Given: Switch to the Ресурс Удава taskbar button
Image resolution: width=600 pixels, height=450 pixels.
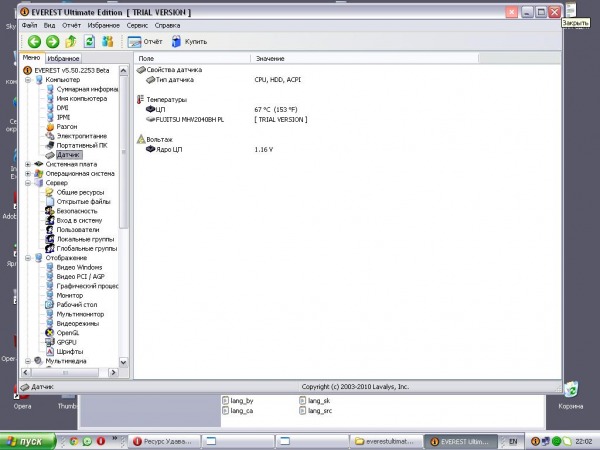Looking at the screenshot, I should tap(163, 442).
